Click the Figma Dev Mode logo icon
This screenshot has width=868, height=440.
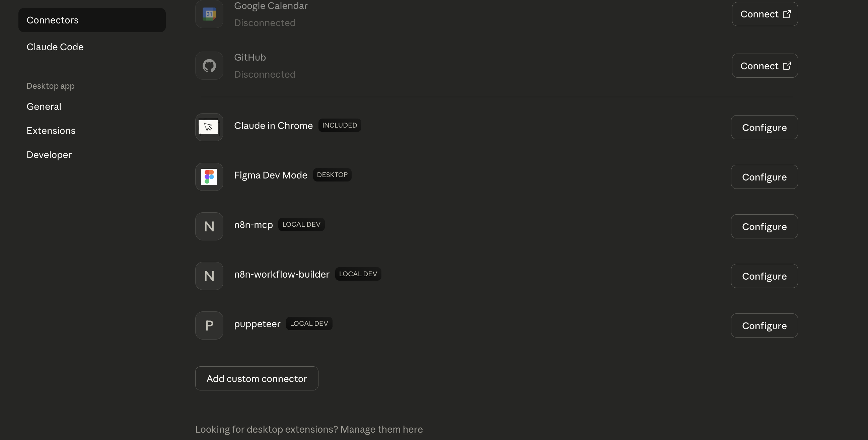point(209,176)
